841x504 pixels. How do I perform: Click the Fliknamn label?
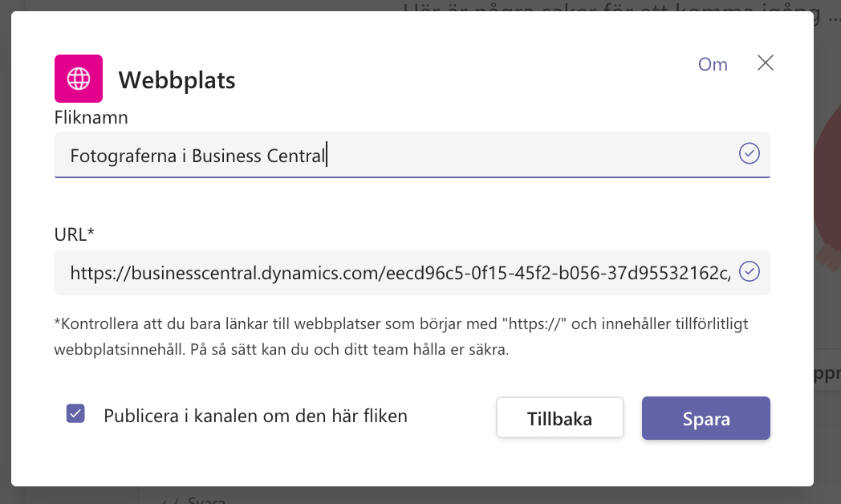tap(91, 117)
